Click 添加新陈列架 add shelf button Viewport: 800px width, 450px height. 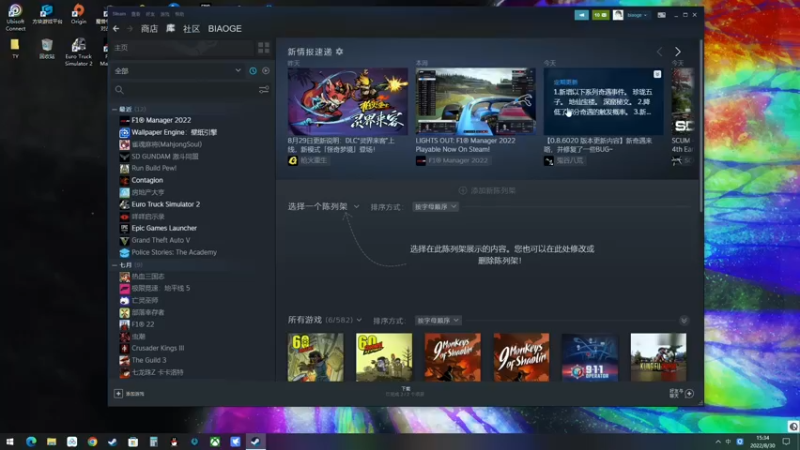click(487, 190)
